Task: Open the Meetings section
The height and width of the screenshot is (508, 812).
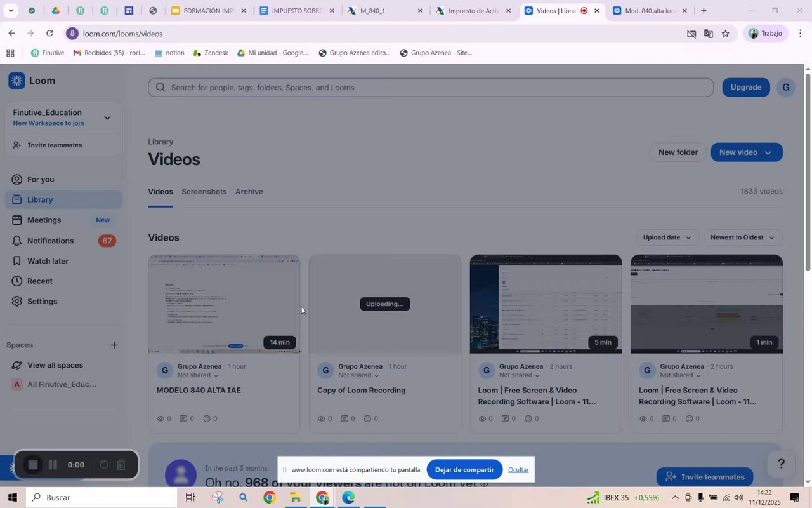Action: point(63,220)
